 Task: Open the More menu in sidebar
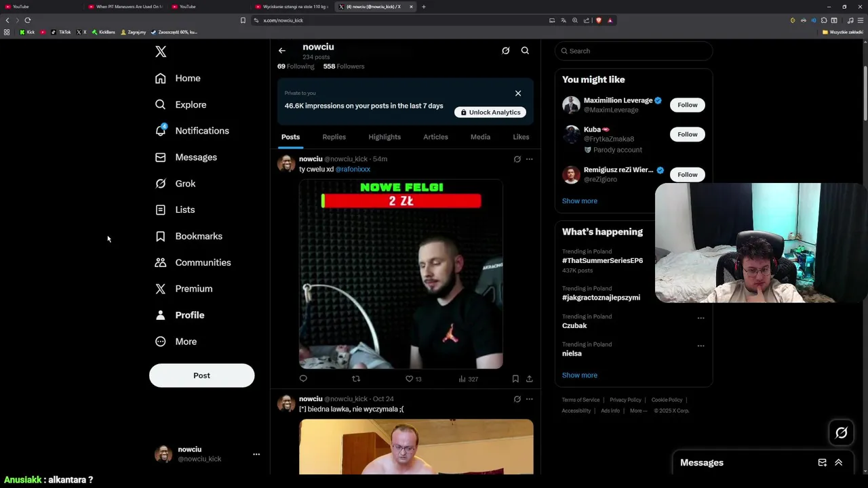[x=176, y=342]
